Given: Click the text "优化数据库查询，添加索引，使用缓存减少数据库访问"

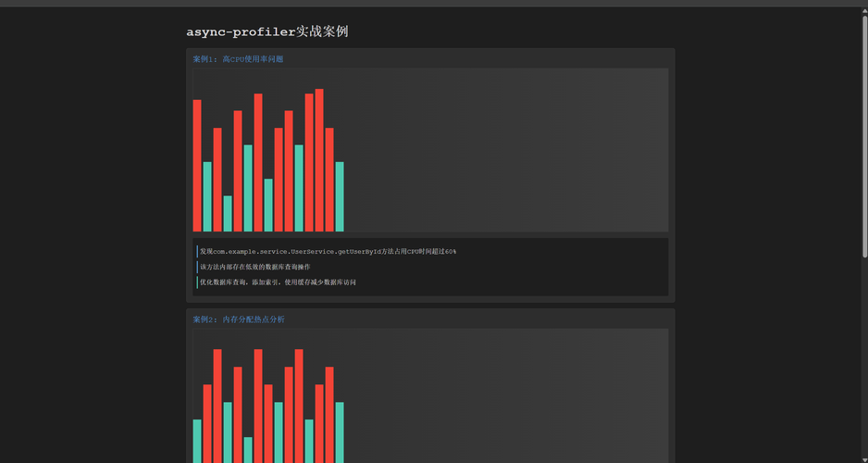Looking at the screenshot, I should point(278,282).
